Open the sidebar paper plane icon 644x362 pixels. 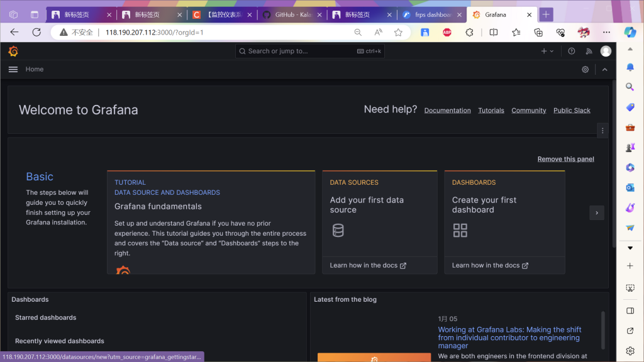pos(630,228)
